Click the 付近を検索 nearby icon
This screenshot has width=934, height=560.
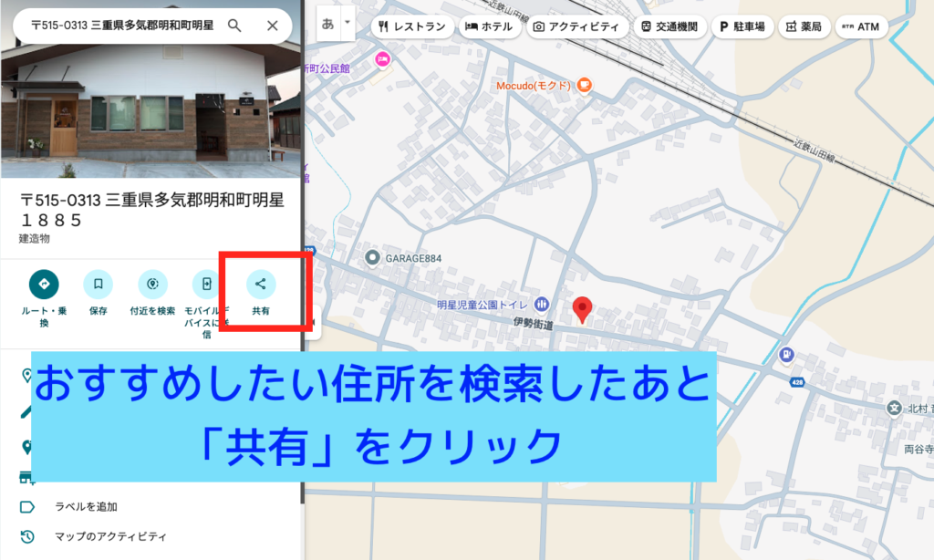click(152, 285)
